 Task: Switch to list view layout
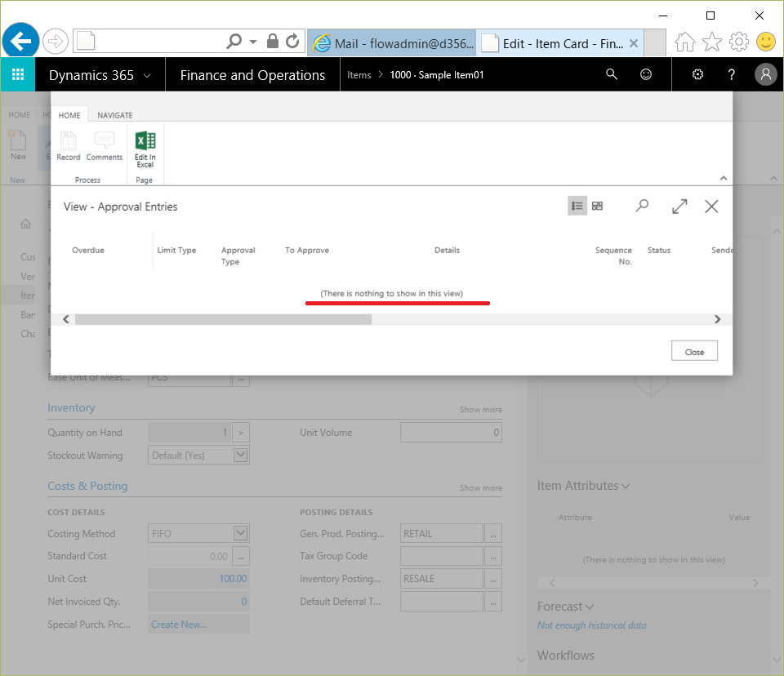577,206
